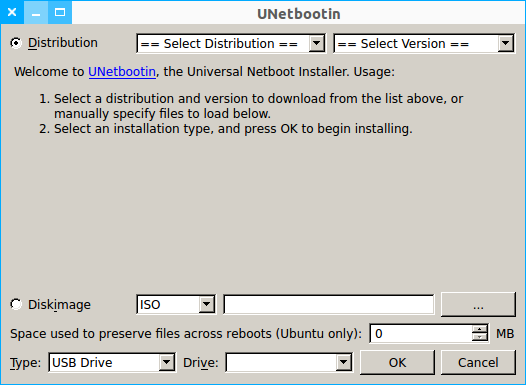Maximize the UNetbootin window
Viewport: 526px width, 385px height.
click(x=60, y=12)
